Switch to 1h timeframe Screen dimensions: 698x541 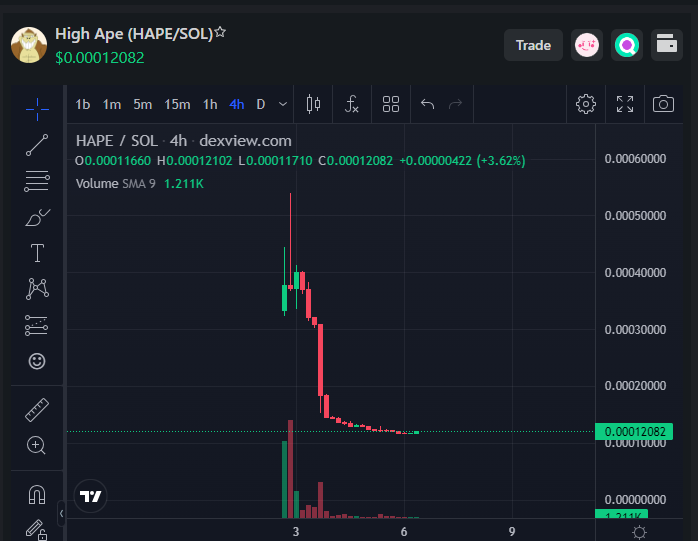pyautogui.click(x=210, y=104)
